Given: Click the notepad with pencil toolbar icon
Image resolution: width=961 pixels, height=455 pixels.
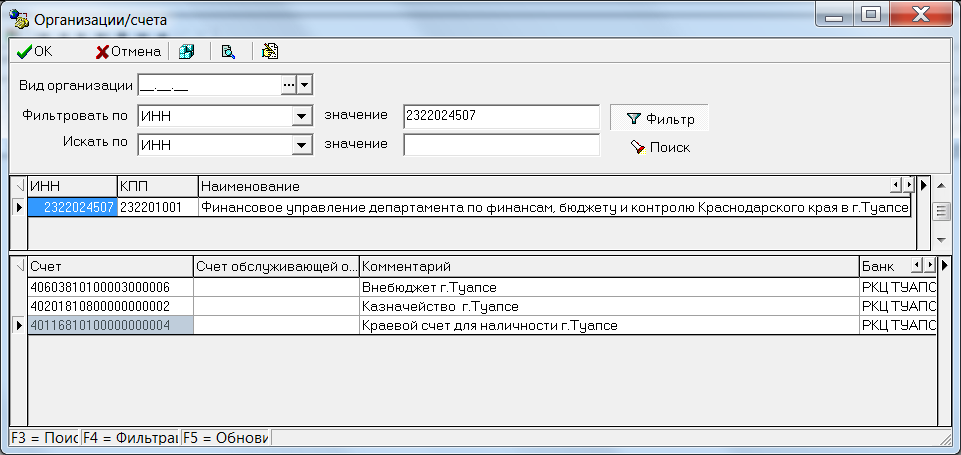Looking at the screenshot, I should pos(269,52).
